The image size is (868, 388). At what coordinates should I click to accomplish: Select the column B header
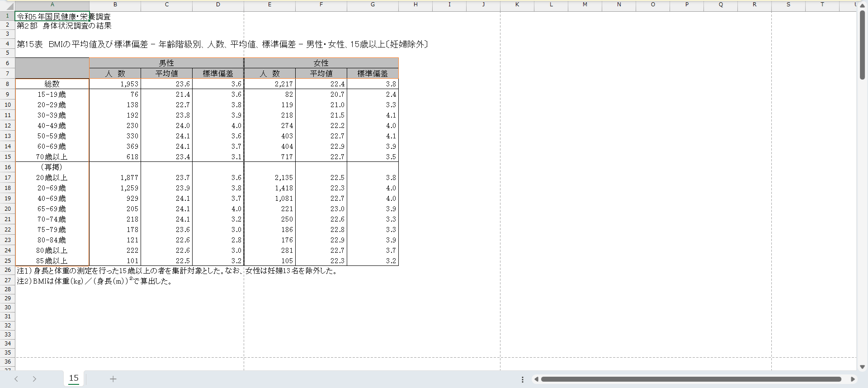(x=115, y=5)
